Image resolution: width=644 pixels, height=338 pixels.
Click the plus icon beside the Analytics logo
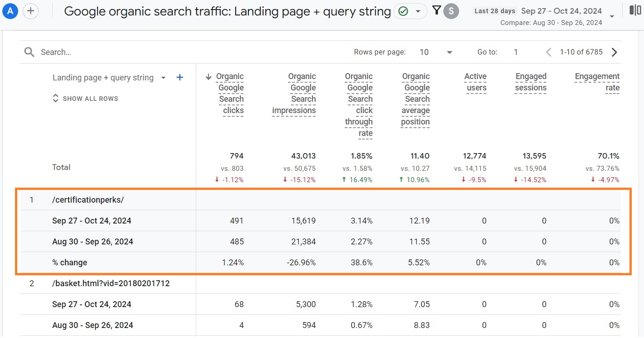click(30, 11)
